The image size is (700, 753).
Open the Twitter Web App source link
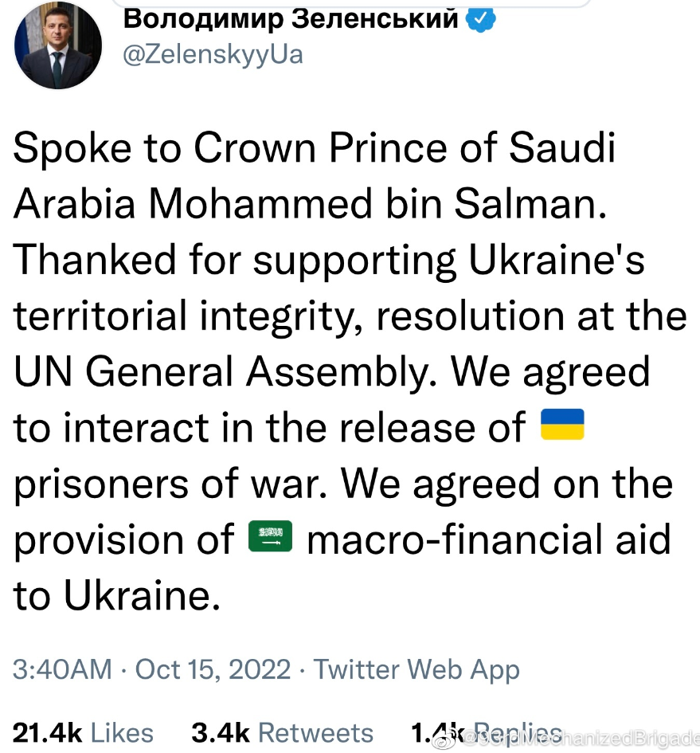click(416, 669)
